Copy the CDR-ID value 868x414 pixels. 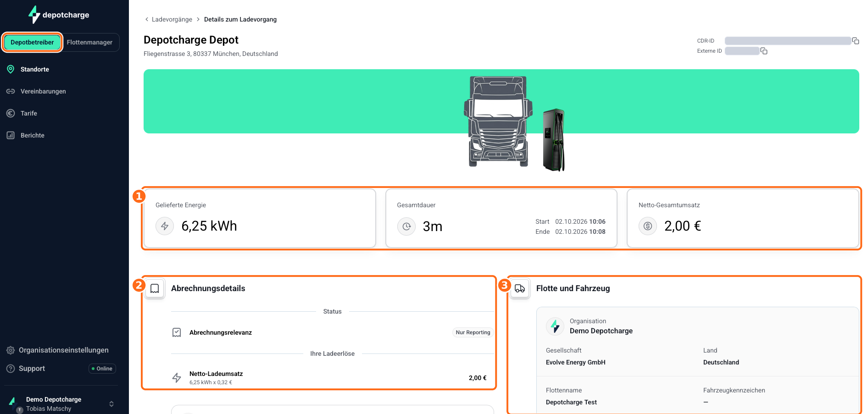856,41
